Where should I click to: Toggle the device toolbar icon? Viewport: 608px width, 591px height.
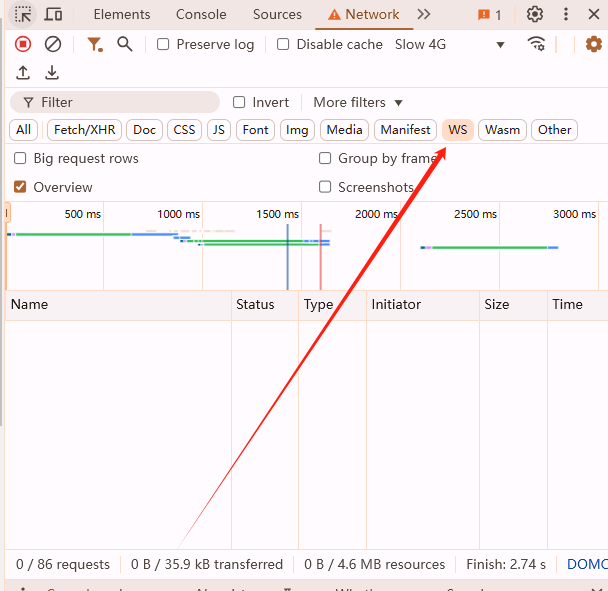click(x=53, y=15)
